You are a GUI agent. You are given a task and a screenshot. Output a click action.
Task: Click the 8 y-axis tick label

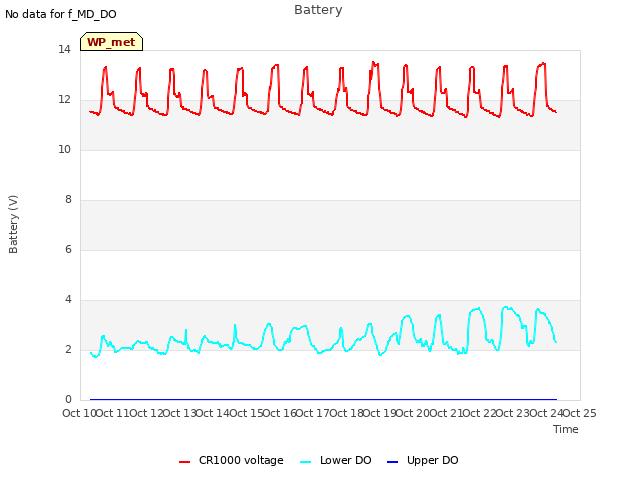click(x=68, y=199)
